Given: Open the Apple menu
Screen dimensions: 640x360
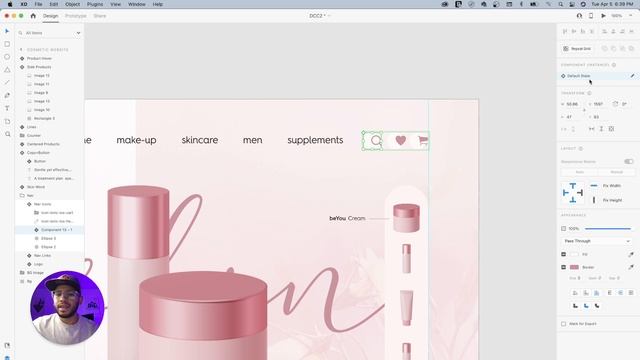Looking at the screenshot, I should tap(10, 4).
